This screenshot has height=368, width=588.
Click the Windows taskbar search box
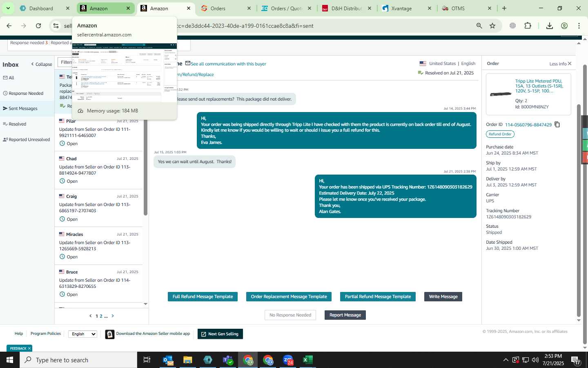click(78, 360)
